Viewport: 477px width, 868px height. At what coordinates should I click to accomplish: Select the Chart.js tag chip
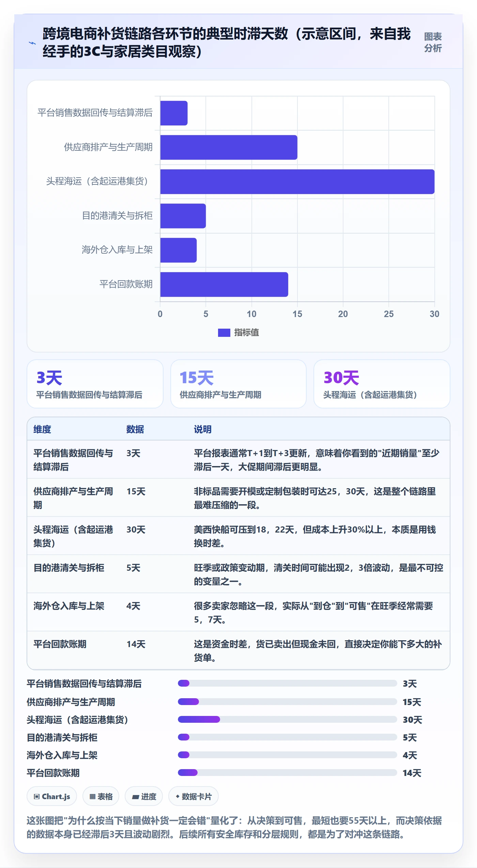tap(52, 796)
